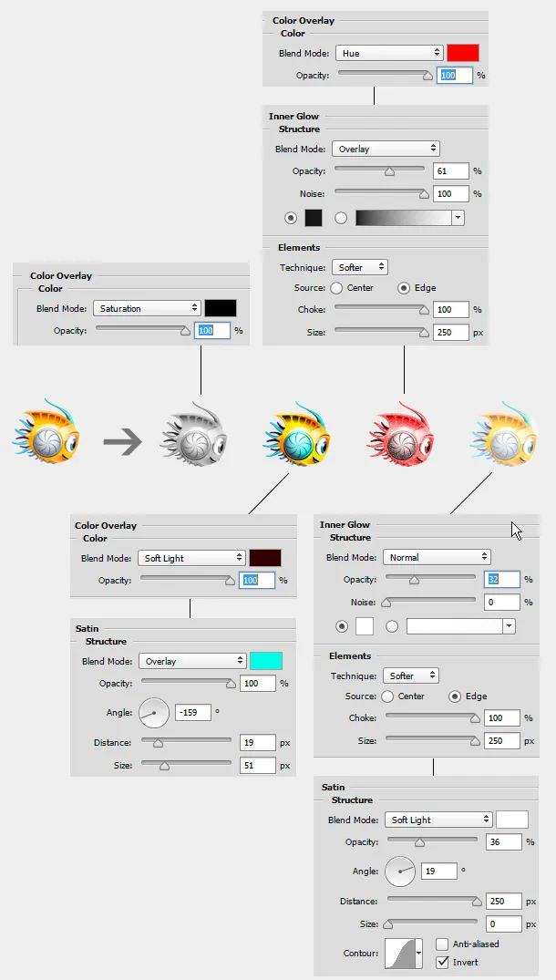
Task: Click the Opacity field showing 61
Action: pyautogui.click(x=451, y=170)
